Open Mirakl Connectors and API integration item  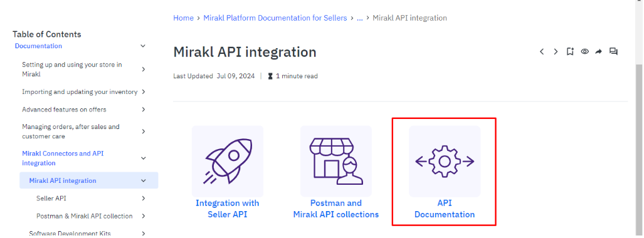(x=63, y=158)
